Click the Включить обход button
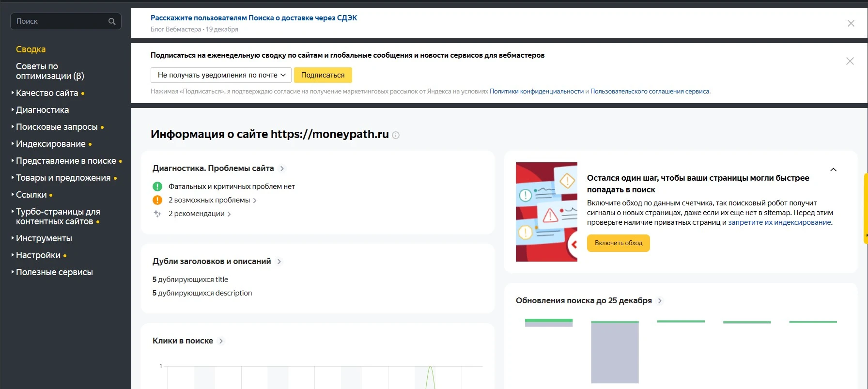Image resolution: width=868 pixels, height=389 pixels. (x=619, y=243)
